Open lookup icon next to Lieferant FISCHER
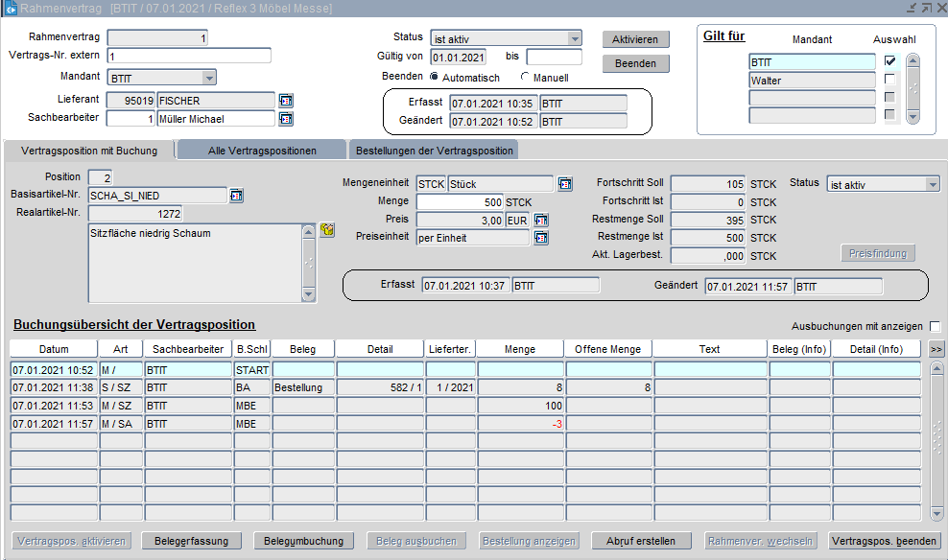This screenshot has width=948, height=560. tap(286, 100)
